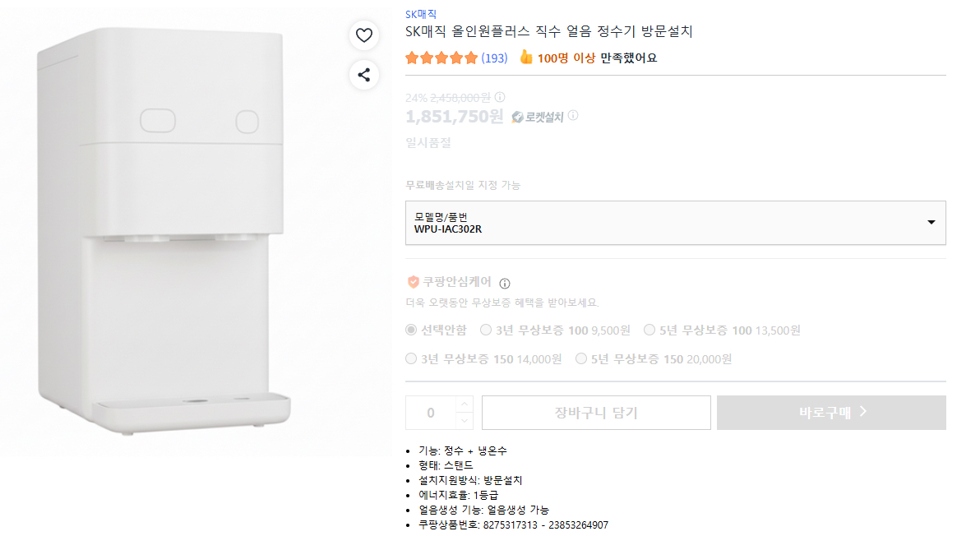Add product to wishlist with heart icon
Viewport: 980px width, 536px height.
point(364,35)
